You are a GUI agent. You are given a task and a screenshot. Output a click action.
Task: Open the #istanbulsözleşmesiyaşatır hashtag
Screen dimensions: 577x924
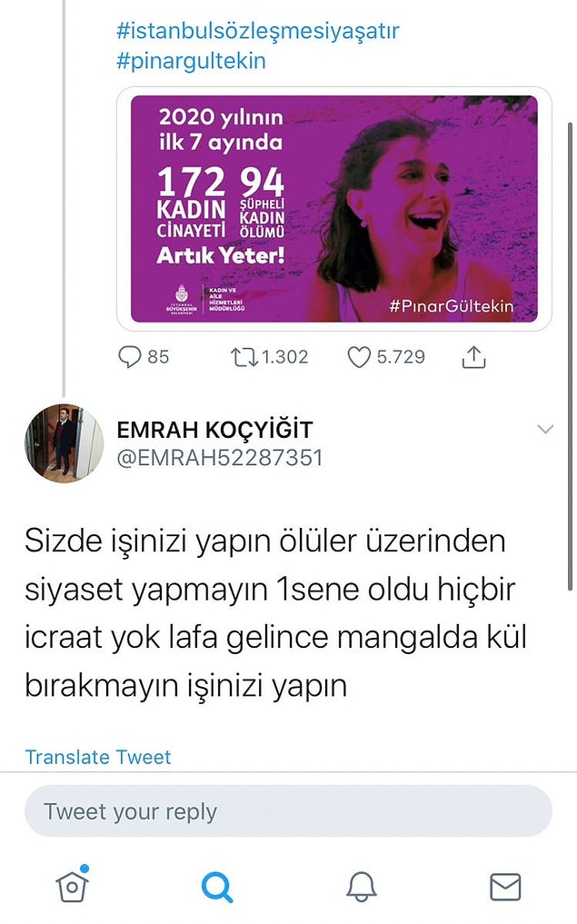point(257,31)
